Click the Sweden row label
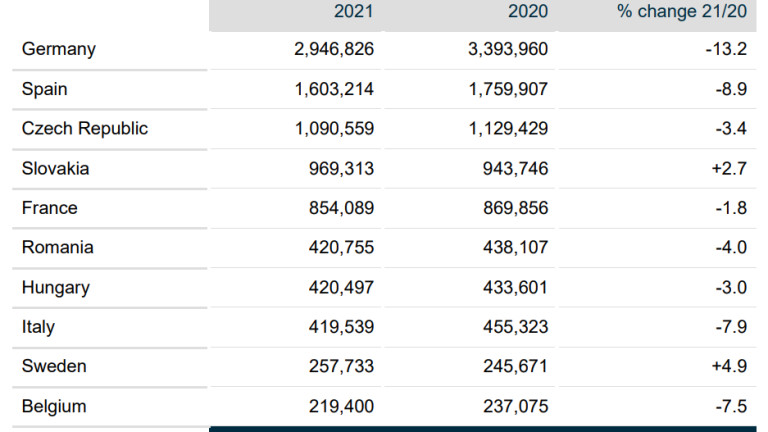The height and width of the screenshot is (432, 768). (x=54, y=366)
